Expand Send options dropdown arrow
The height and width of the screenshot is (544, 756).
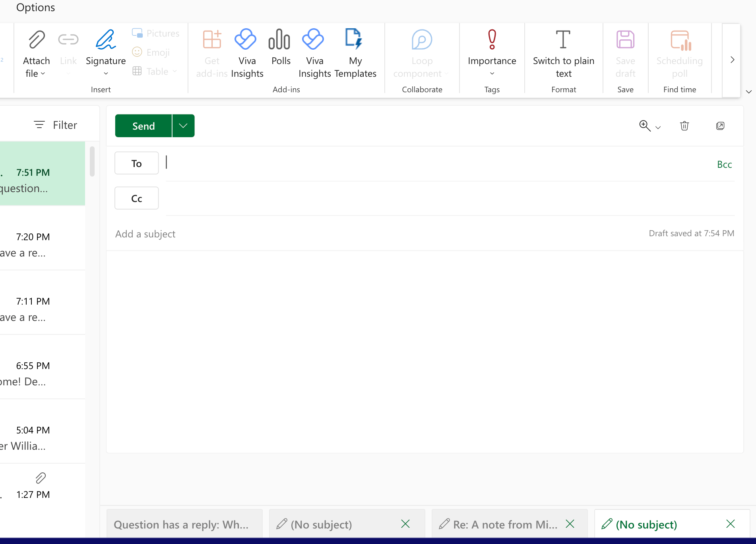[183, 126]
